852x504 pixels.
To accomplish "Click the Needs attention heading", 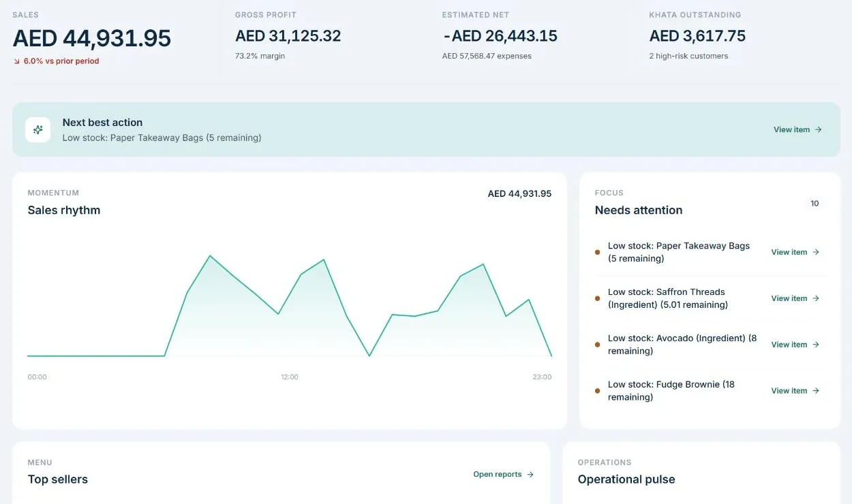I will click(639, 210).
